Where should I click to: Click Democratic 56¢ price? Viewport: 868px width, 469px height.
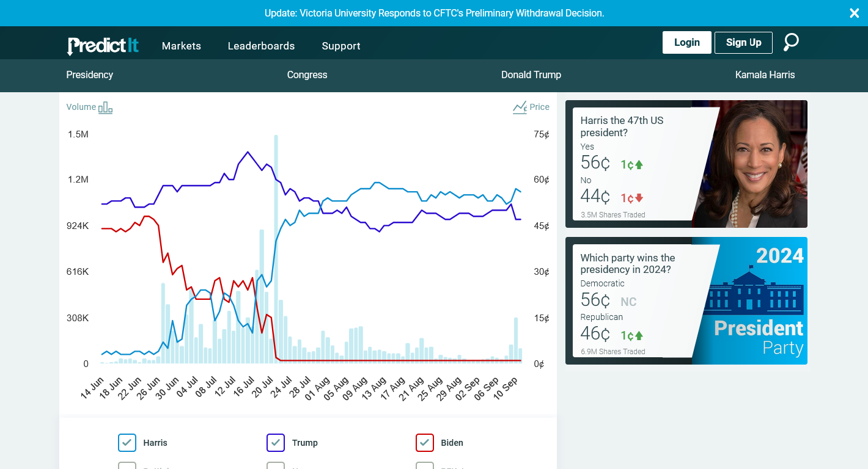tap(595, 300)
